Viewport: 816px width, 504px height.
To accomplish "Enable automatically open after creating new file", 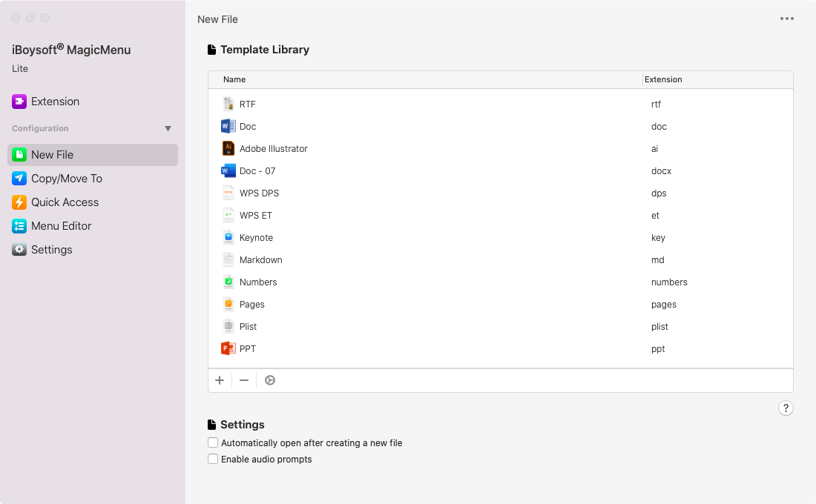I will point(213,442).
